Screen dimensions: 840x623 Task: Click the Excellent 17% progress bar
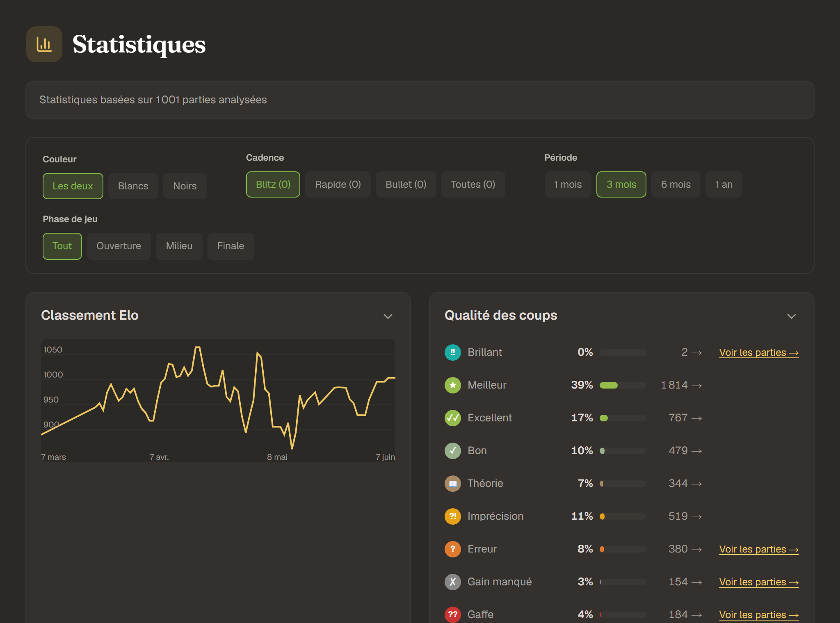[623, 418]
